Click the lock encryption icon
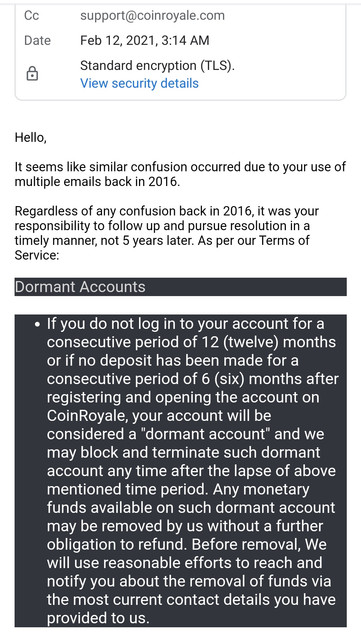Image resolution: width=361 pixels, height=640 pixels. (32, 74)
